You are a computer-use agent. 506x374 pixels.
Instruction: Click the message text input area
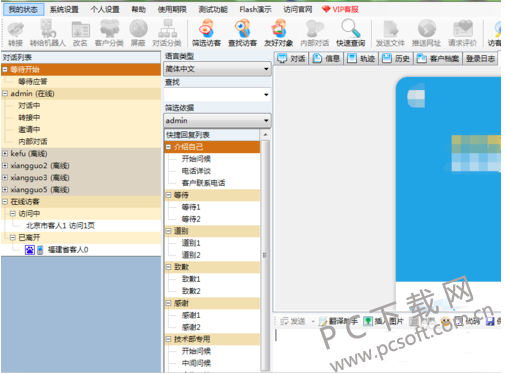click(x=387, y=350)
